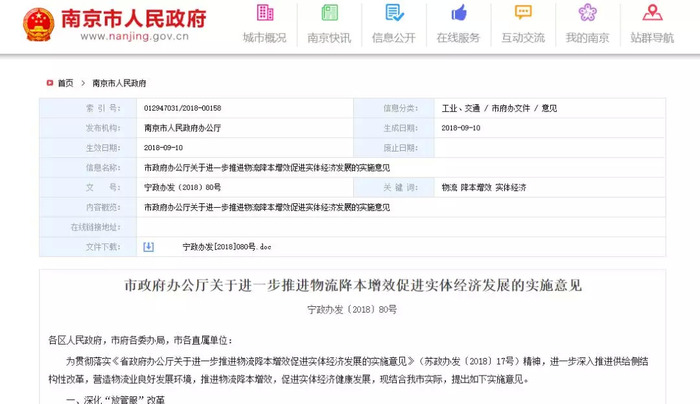Select the 信息公开 document icon

(394, 12)
